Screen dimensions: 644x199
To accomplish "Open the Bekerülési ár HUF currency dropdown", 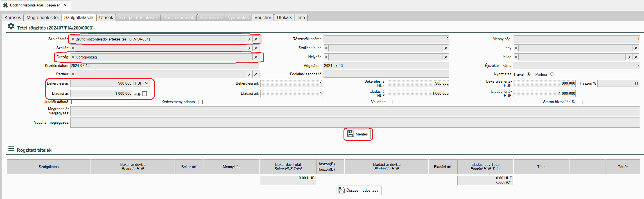I will point(146,83).
